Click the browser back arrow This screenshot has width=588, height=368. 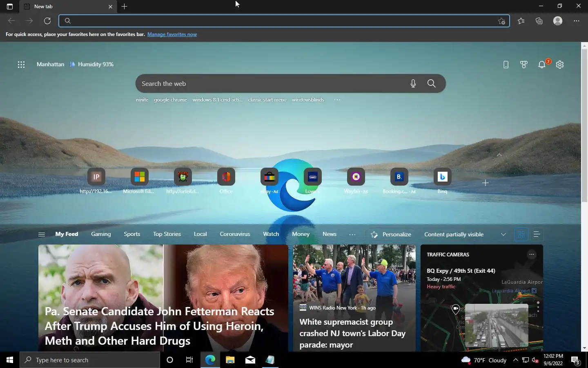tap(11, 21)
